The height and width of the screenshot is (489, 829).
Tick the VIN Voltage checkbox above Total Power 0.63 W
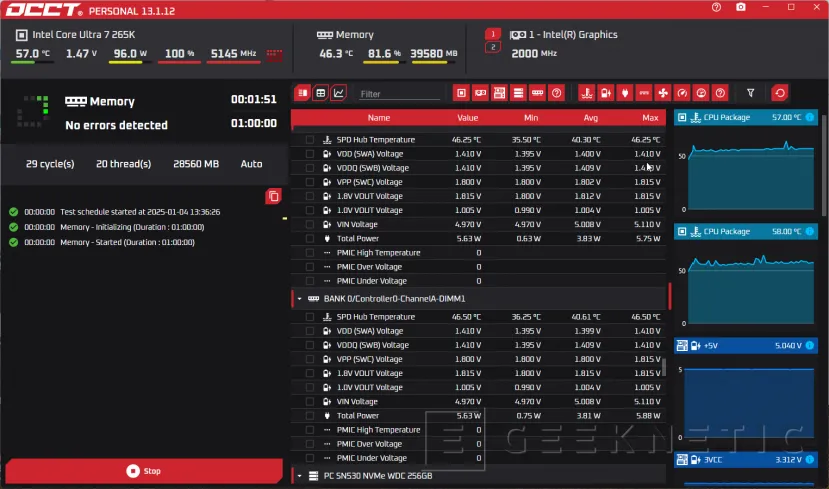click(x=310, y=225)
